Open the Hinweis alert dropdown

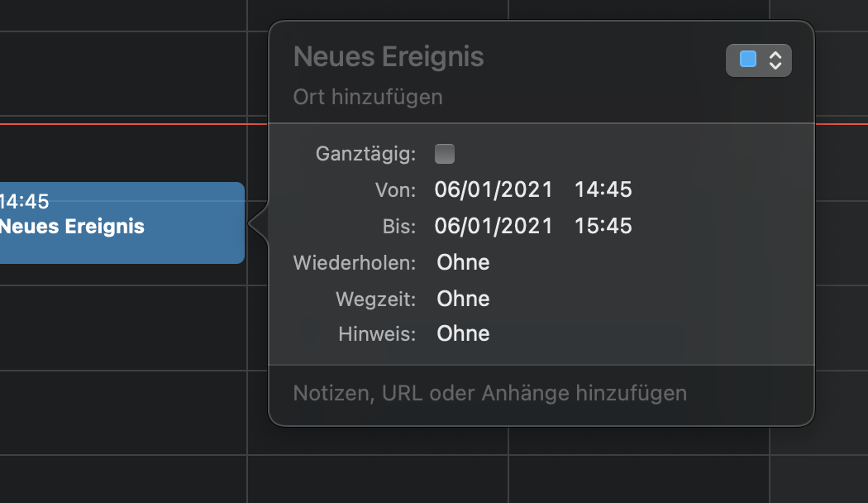(464, 333)
